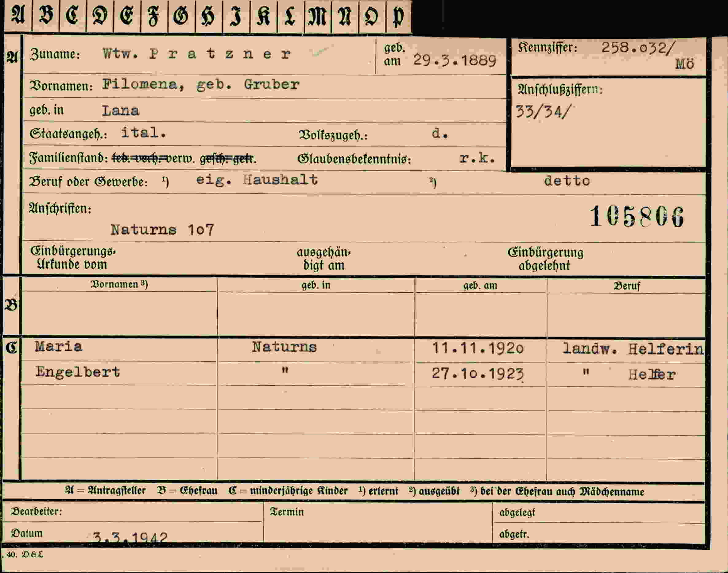Image resolution: width=728 pixels, height=573 pixels.
Task: Select the letter G index tab
Action: pyautogui.click(x=181, y=17)
